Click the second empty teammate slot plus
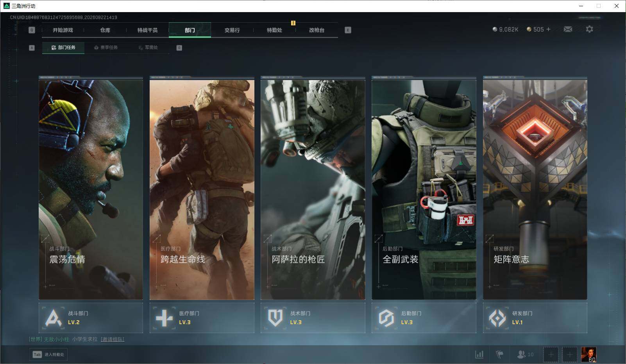Viewport: 626px width, 364px height. [x=570, y=354]
